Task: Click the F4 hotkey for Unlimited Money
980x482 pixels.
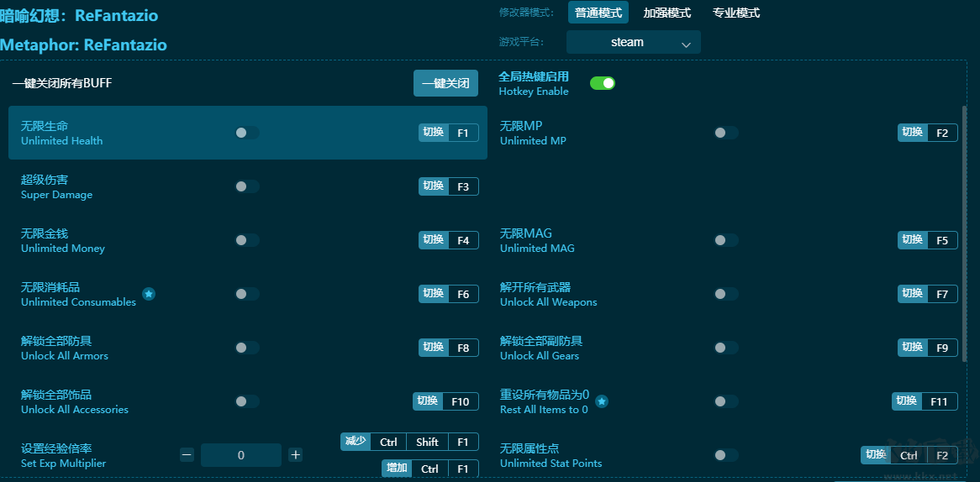Action: 449,240
